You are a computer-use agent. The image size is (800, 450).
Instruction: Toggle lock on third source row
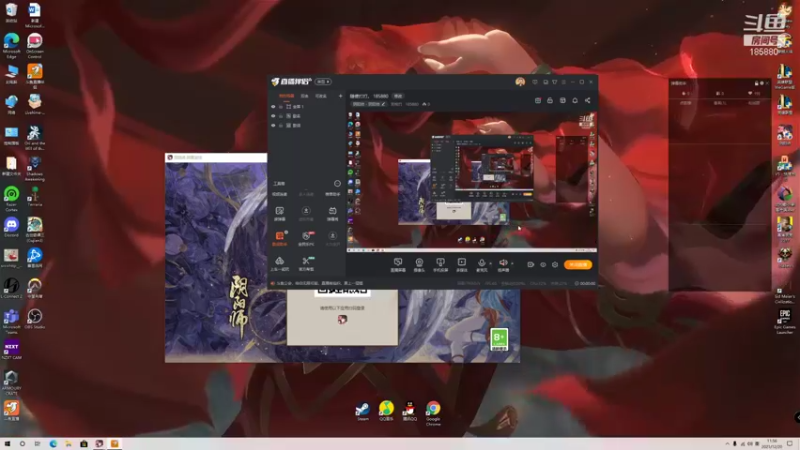tap(281, 125)
